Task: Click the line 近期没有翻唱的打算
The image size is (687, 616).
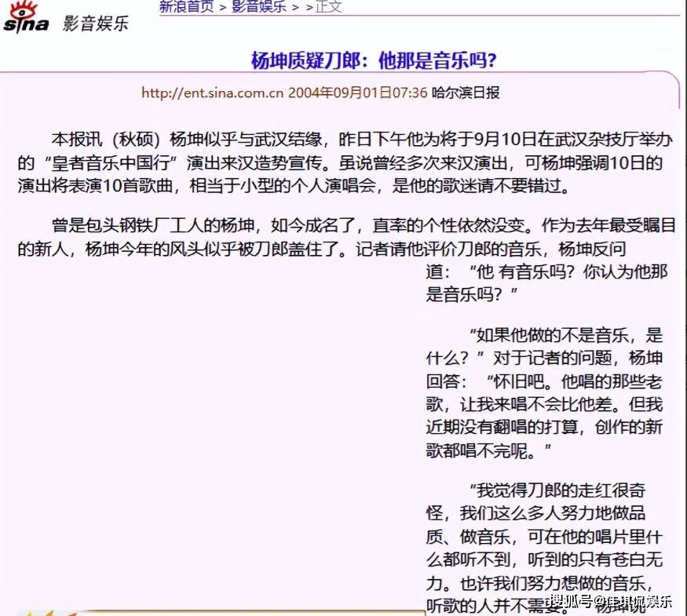Action: click(x=544, y=427)
